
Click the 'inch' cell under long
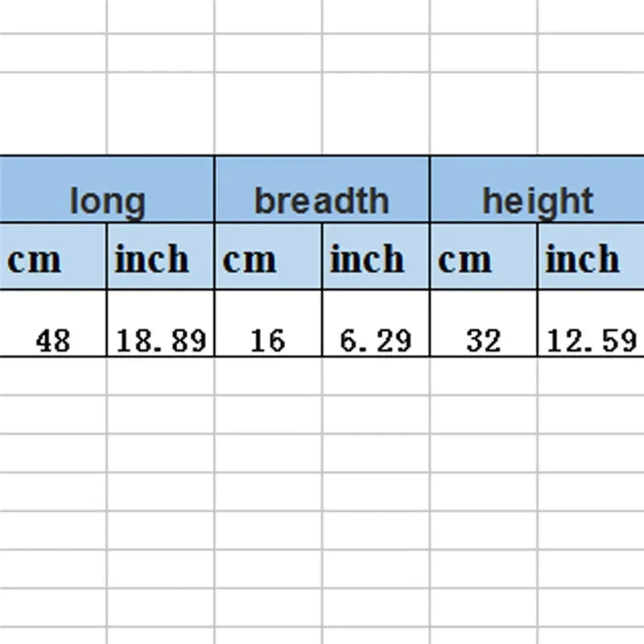pos(160,256)
